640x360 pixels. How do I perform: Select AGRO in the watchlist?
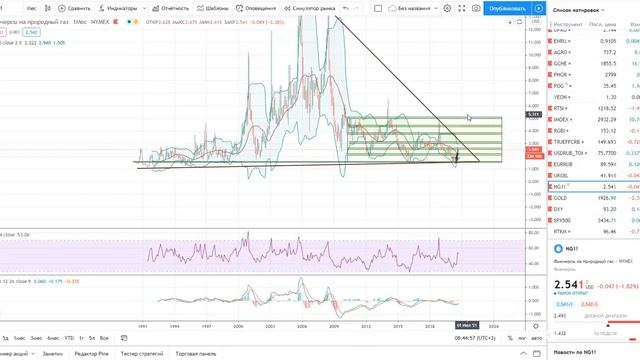(x=594, y=52)
